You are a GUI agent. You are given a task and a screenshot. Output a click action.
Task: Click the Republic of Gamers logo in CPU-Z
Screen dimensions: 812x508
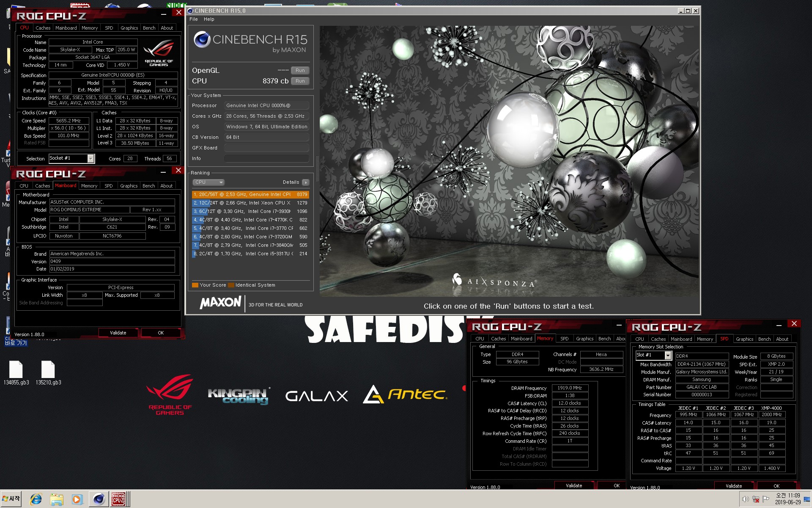coord(159,52)
